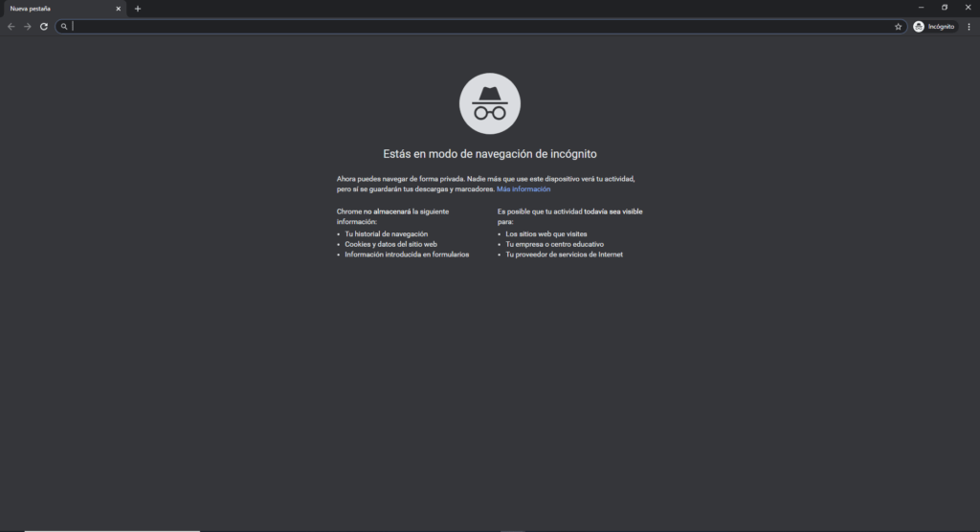The width and height of the screenshot is (980, 532).
Task: Open Chrome's three-dot menu
Action: (x=969, y=26)
